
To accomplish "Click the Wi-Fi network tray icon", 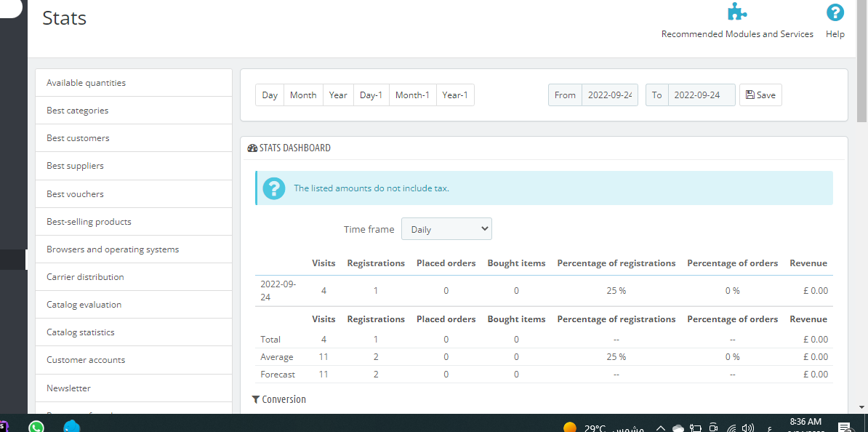I will tap(732, 428).
